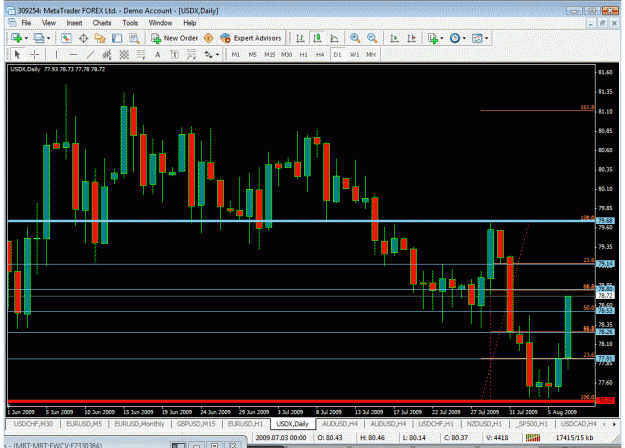Launch MetaEditor from yellow diamond icon

[208, 38]
